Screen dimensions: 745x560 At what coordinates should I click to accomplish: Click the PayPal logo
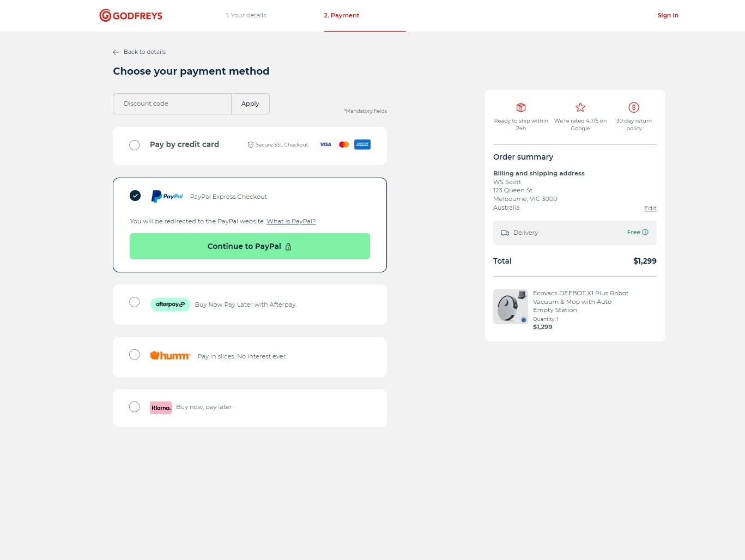(x=167, y=196)
